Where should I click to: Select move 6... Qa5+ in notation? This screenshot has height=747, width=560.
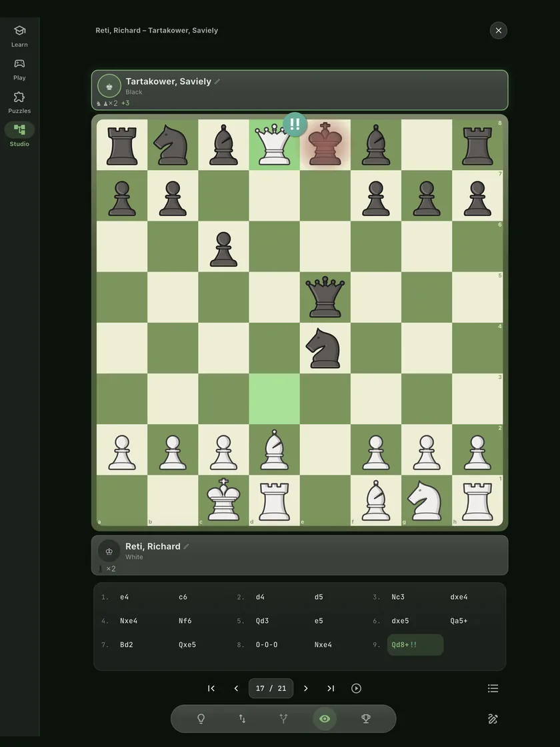[x=459, y=621]
